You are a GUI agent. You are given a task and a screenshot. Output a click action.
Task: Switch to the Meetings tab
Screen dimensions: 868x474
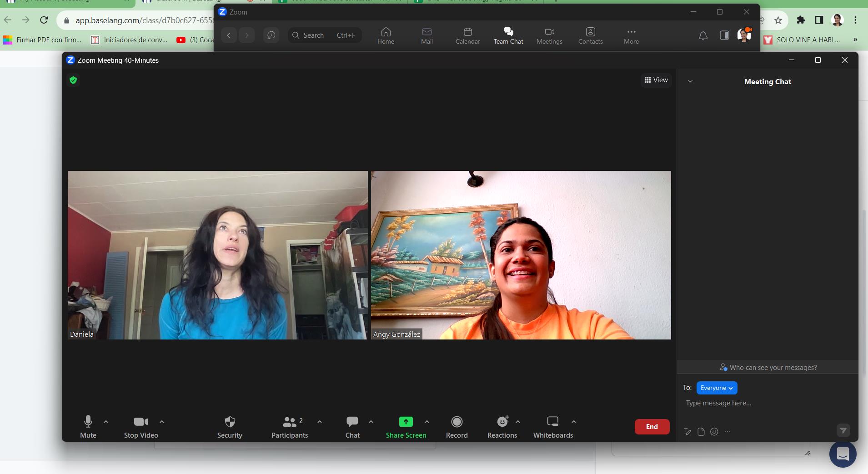click(x=549, y=35)
